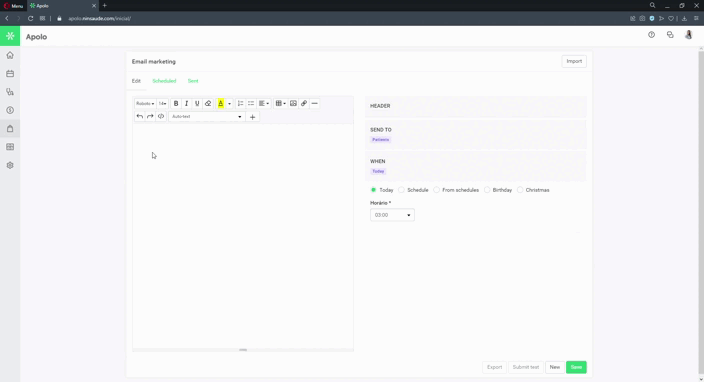
Task: Choose the Birthday radio option
Action: [x=487, y=190]
